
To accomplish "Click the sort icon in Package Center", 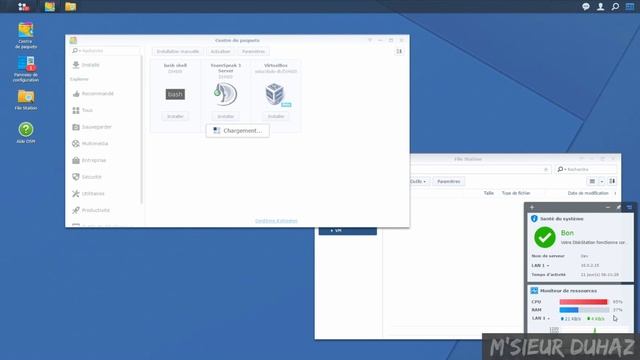I will [399, 51].
